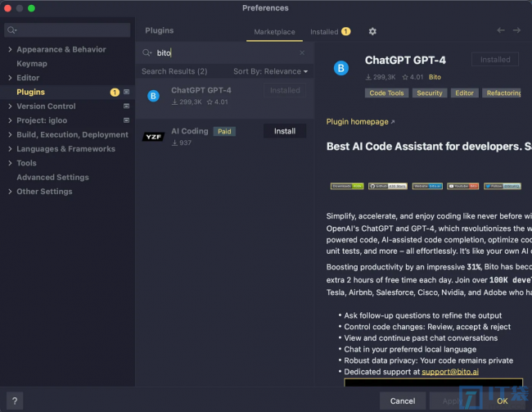Focus the settings search field in sidebar

(67, 30)
